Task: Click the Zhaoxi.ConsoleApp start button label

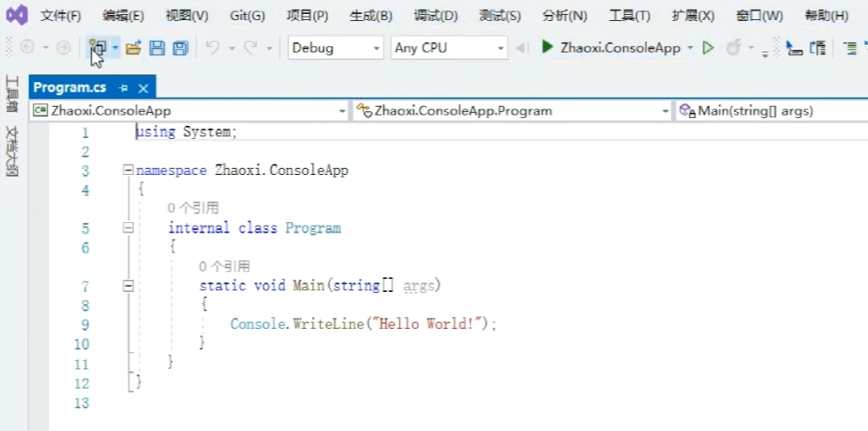Action: click(620, 48)
